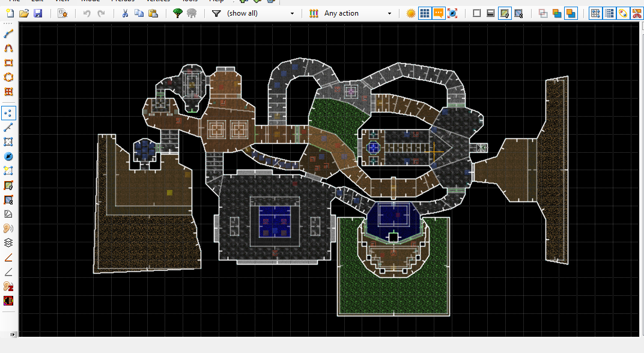Click the gray previous prefab icon
This screenshot has width=644, height=353.
point(192,13)
